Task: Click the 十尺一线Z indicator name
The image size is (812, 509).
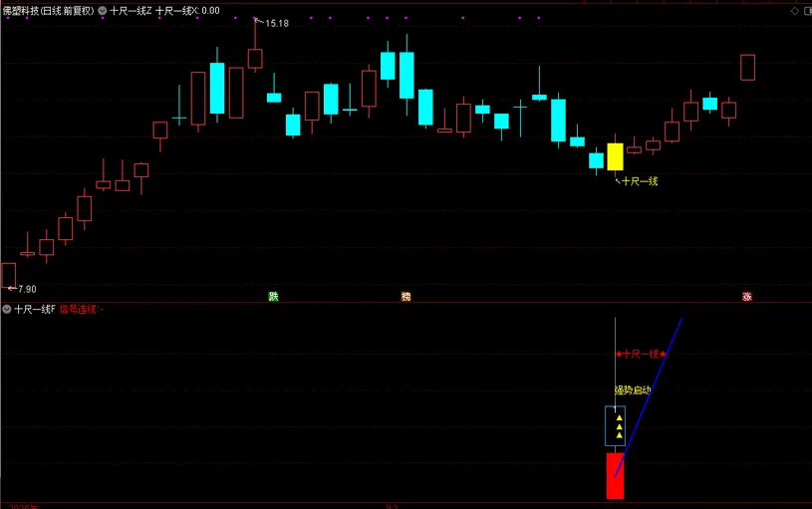Action: [x=131, y=10]
